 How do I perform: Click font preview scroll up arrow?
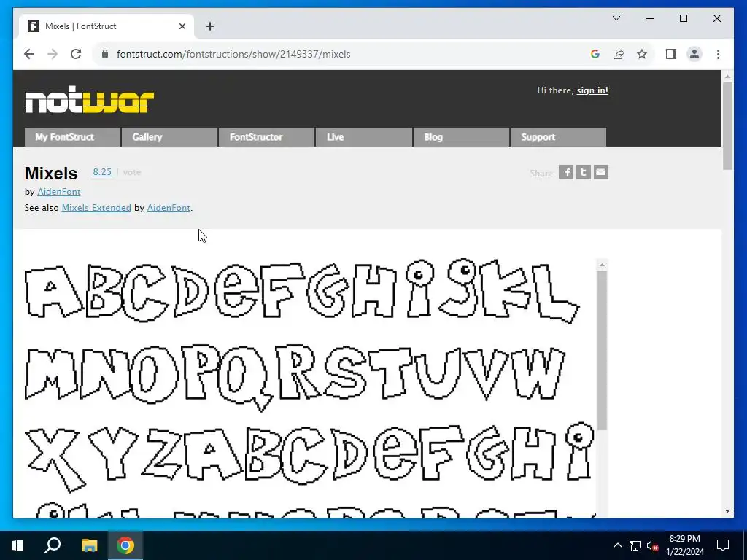coord(602,265)
